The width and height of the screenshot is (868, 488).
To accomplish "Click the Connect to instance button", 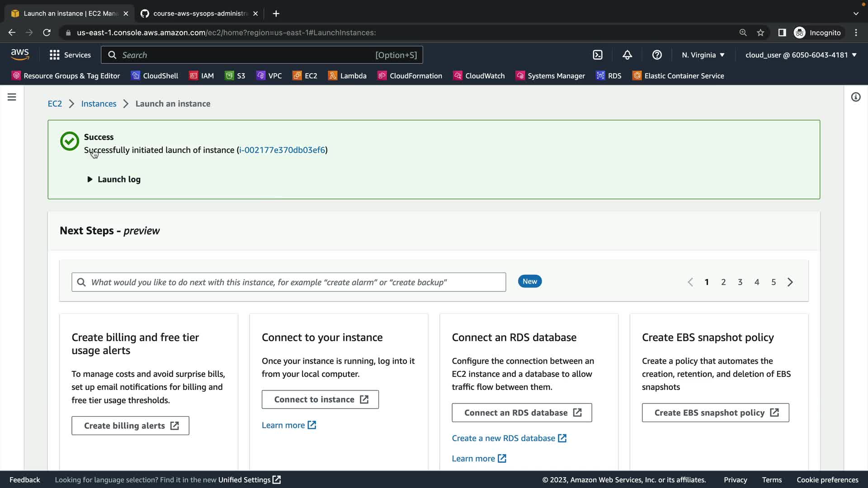I will point(320,399).
